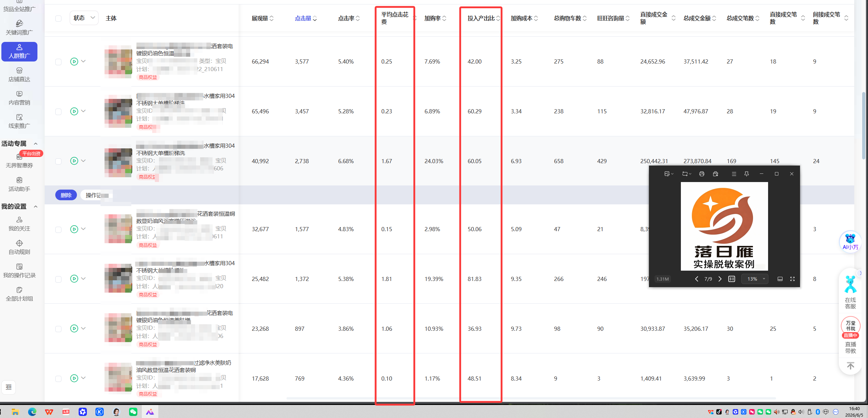The width and height of the screenshot is (868, 418).
Task: Expand status arrow for the 65,496 row
Action: tap(83, 111)
